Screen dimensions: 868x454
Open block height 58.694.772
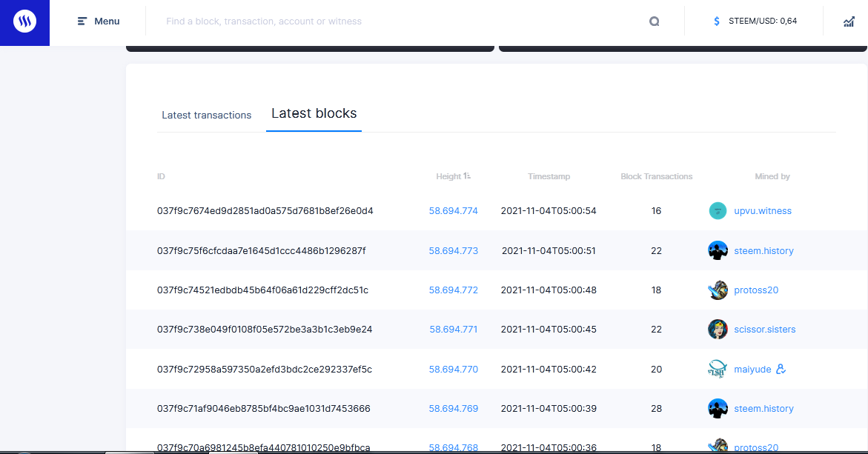pos(454,290)
